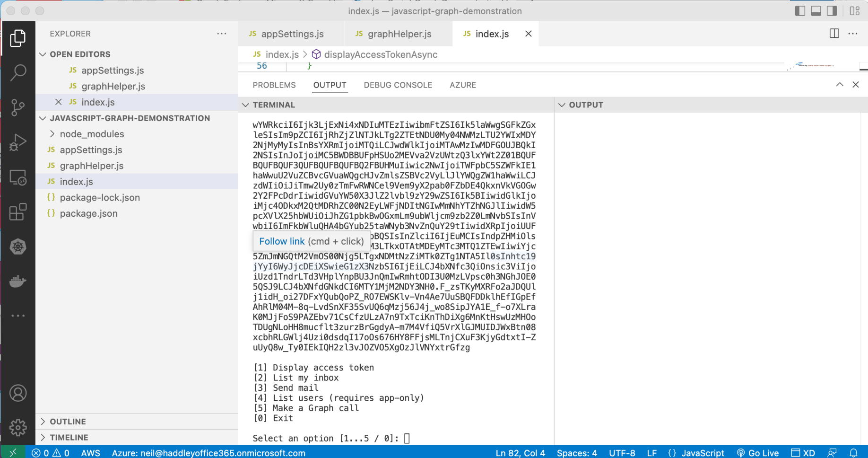The image size is (868, 458).
Task: Toggle bottom panel visibility
Action: tap(816, 11)
